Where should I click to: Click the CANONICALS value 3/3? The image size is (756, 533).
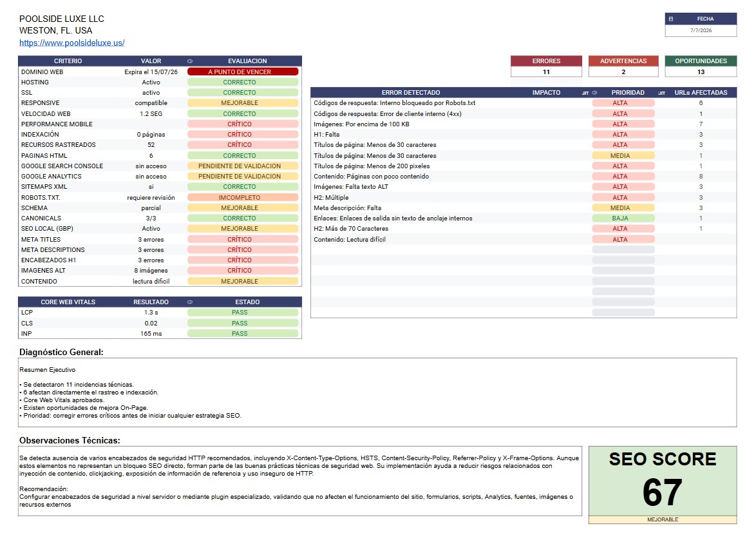[151, 218]
